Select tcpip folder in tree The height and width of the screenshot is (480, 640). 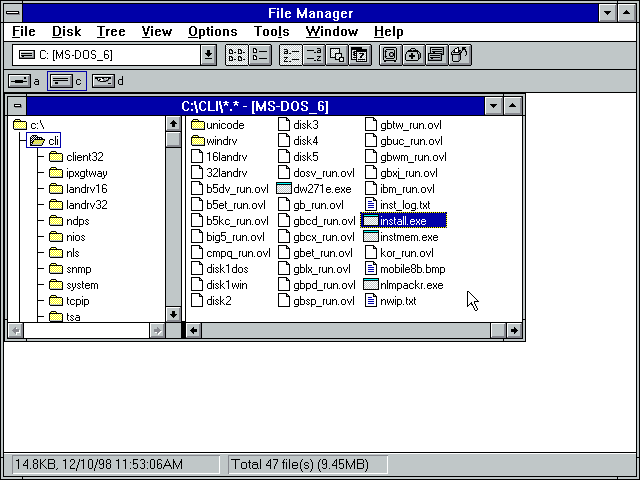69,301
